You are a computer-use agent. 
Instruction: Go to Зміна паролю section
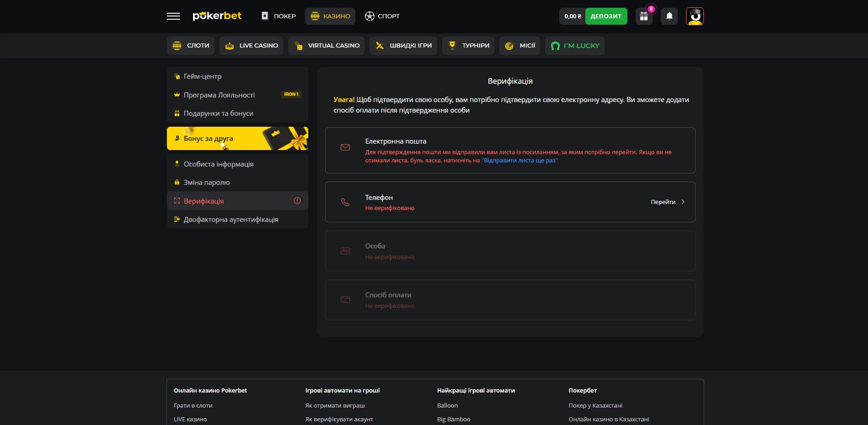(206, 183)
